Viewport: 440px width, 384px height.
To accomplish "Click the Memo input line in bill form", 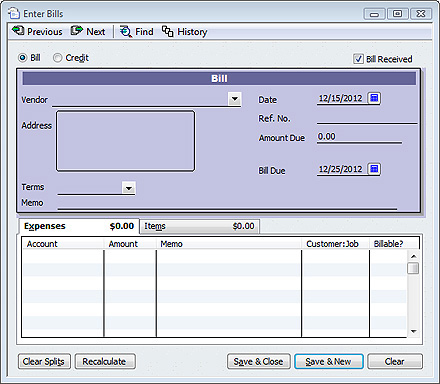I will [x=227, y=203].
